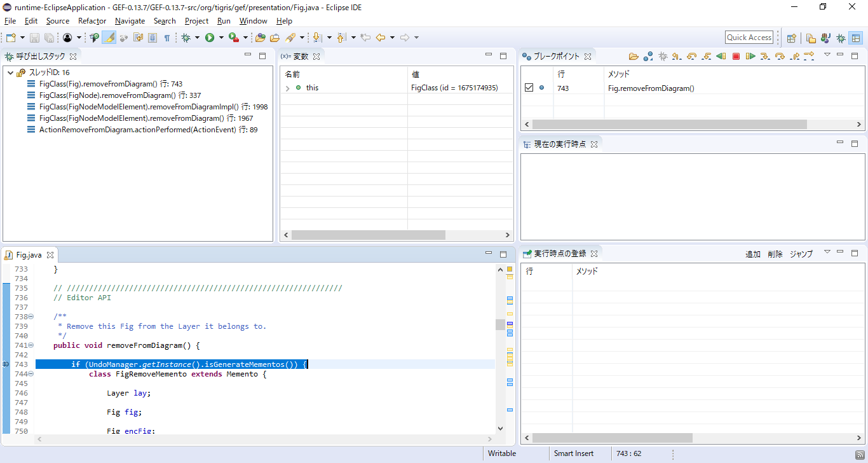Click the gray bug icon in breakpoints toolbar
868x463 pixels.
click(x=663, y=56)
